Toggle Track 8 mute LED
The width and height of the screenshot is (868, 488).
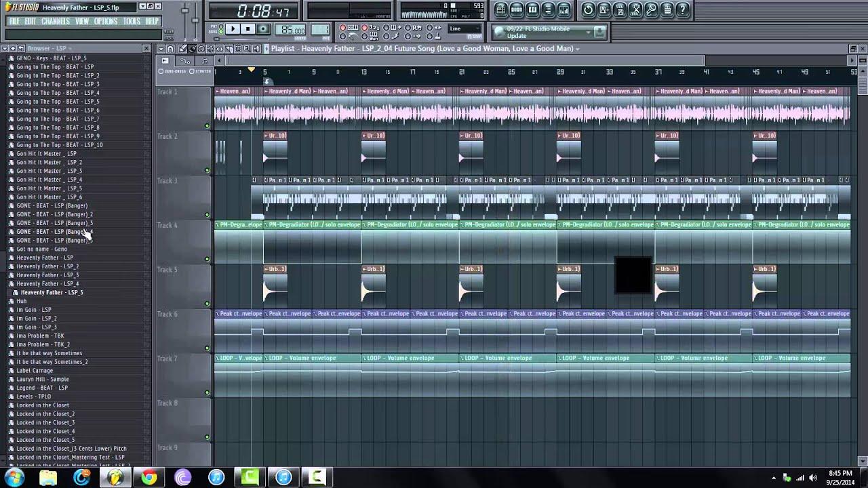click(208, 437)
